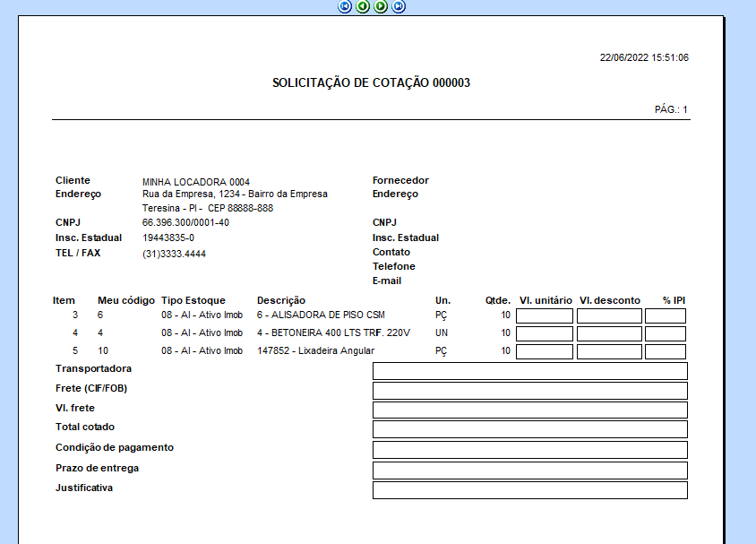Image resolution: width=756 pixels, height=544 pixels.
Task: Click client name MINHA LOCADORA 0004
Action: [196, 182]
